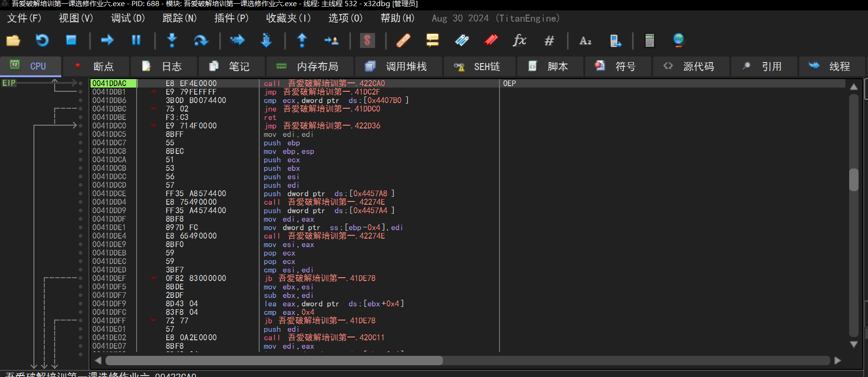Restart the debuggee using the restart icon

42,40
